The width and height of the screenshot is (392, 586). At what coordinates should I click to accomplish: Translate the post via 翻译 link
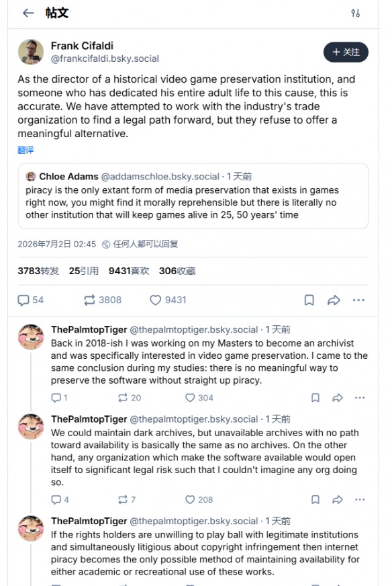point(26,150)
